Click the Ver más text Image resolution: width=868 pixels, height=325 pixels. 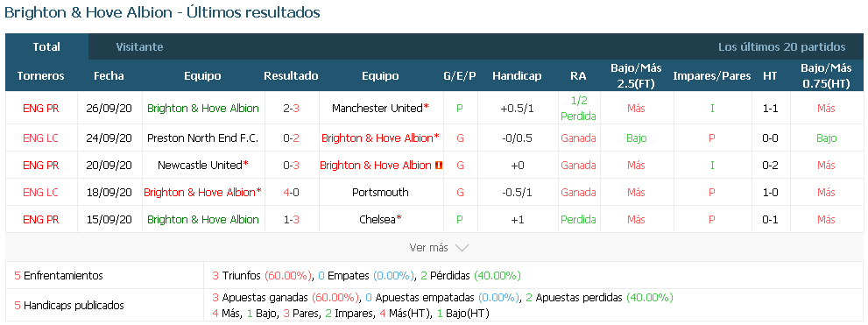[428, 248]
